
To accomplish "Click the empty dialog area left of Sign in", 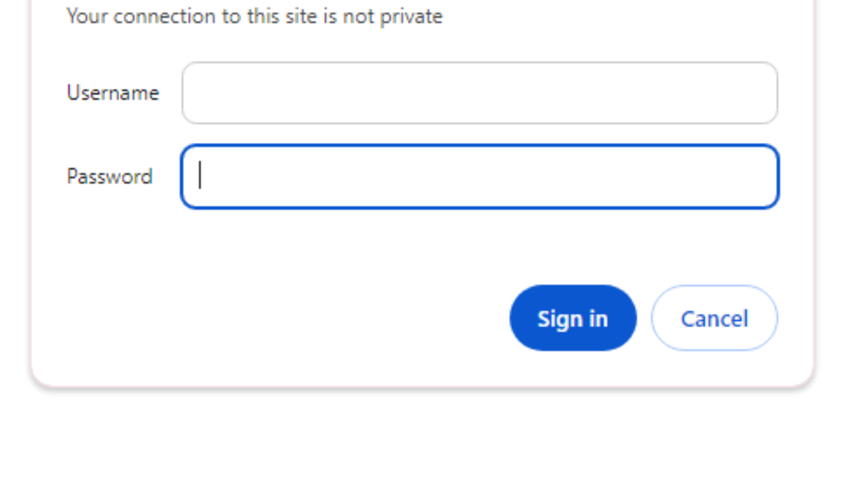I will 271,318.
